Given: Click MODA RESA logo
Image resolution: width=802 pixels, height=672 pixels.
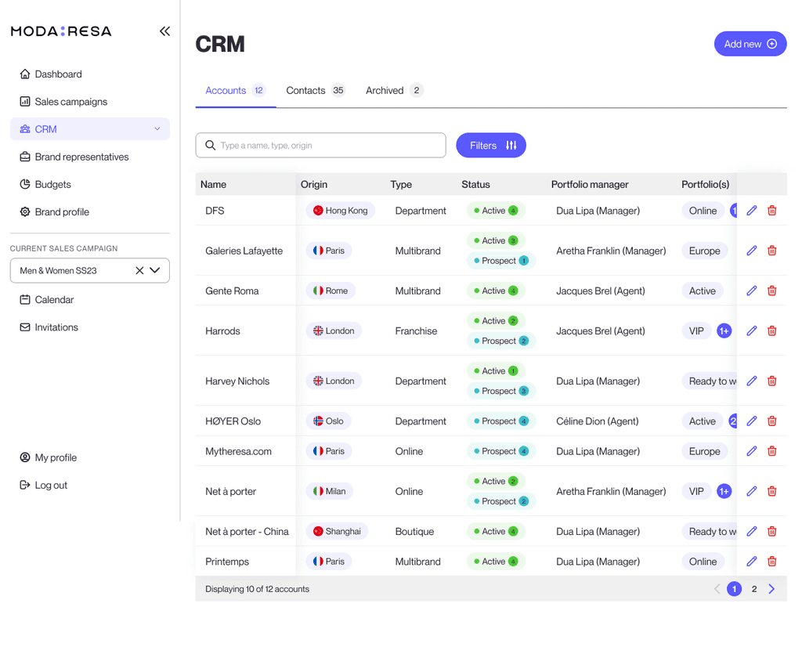Looking at the screenshot, I should coord(61,31).
